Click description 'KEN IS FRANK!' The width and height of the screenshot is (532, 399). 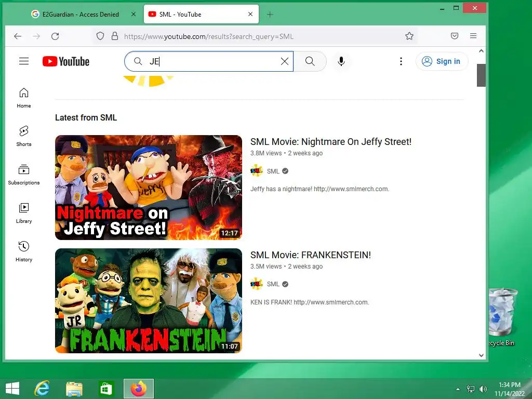tap(310, 302)
